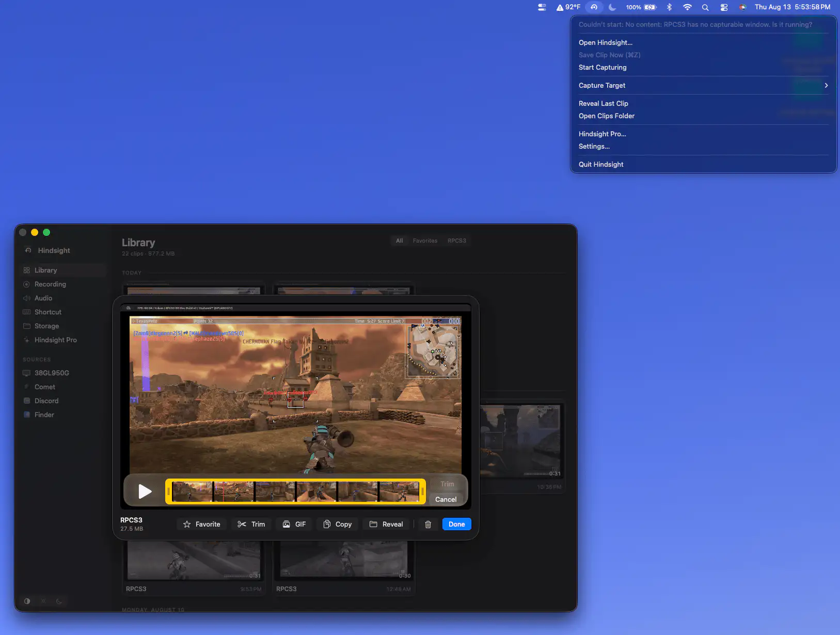Image resolution: width=840 pixels, height=635 pixels.
Task: Open the Bluetooth menu bar icon
Action: [669, 7]
